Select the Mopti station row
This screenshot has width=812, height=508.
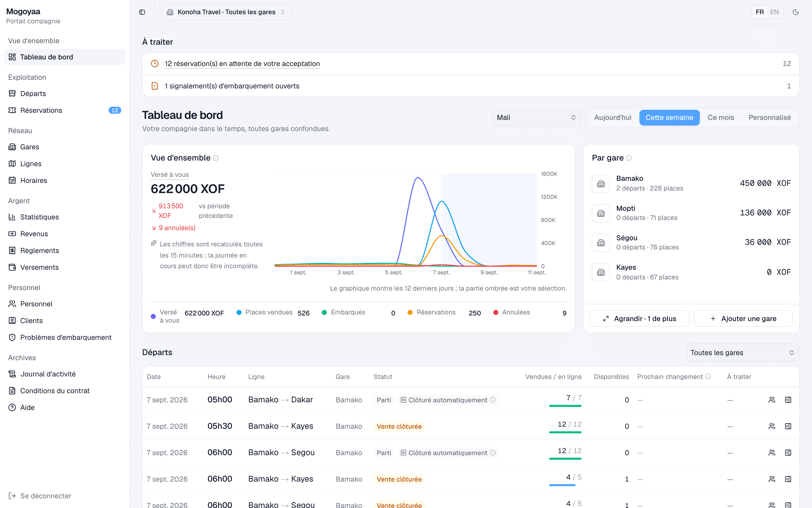click(x=691, y=213)
